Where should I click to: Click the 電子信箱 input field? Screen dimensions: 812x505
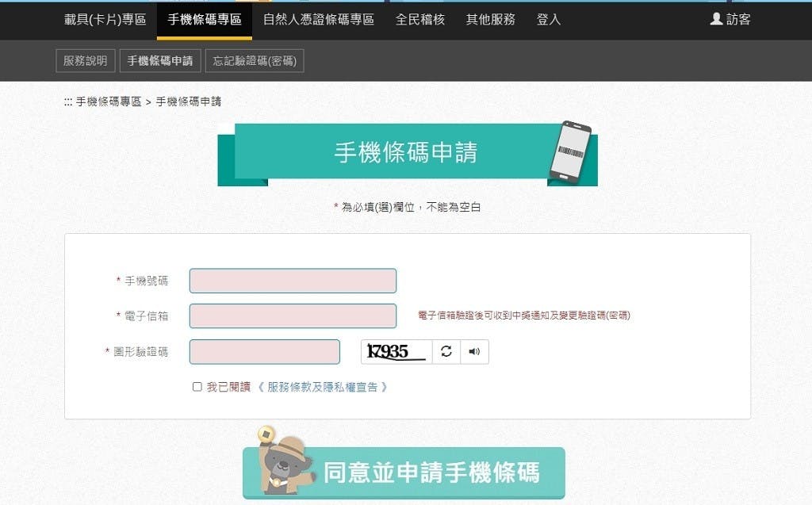point(293,316)
